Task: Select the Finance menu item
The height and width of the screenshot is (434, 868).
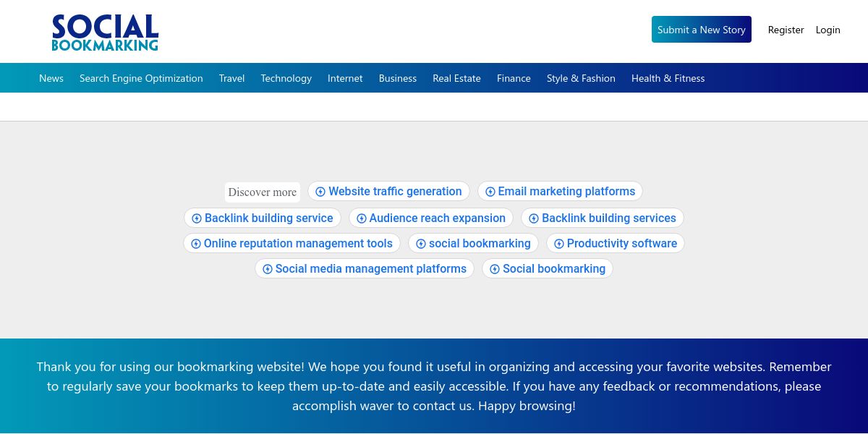Action: (514, 78)
